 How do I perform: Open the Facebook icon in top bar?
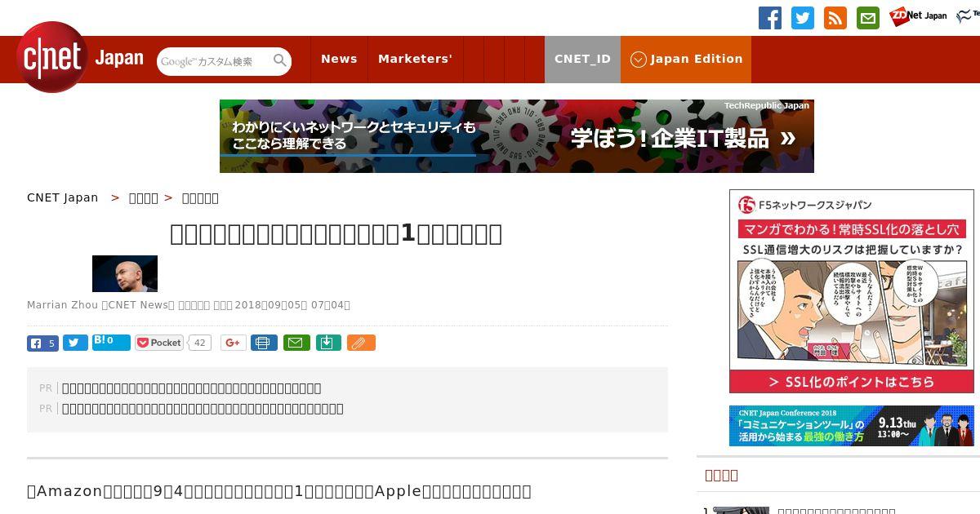[x=770, y=18]
